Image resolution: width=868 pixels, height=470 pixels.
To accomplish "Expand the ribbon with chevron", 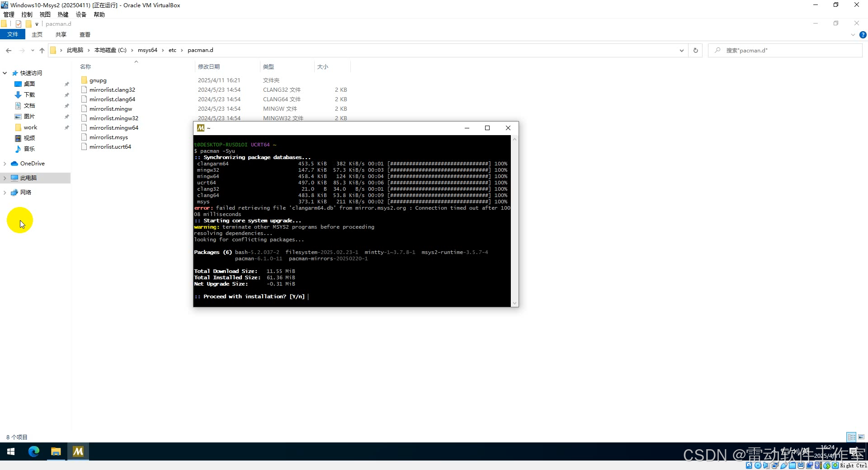I will point(853,35).
